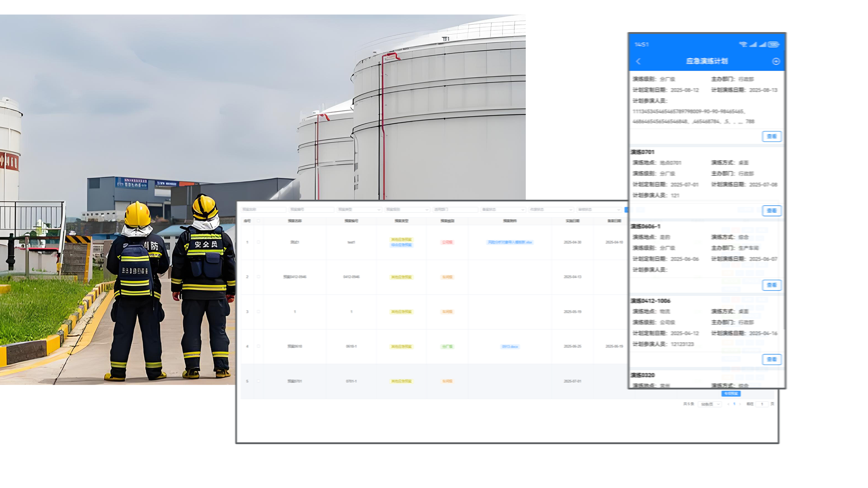This screenshot has height=488, width=868.
Task: Tick the checkbox for row 预案0618
Action: pyautogui.click(x=259, y=347)
